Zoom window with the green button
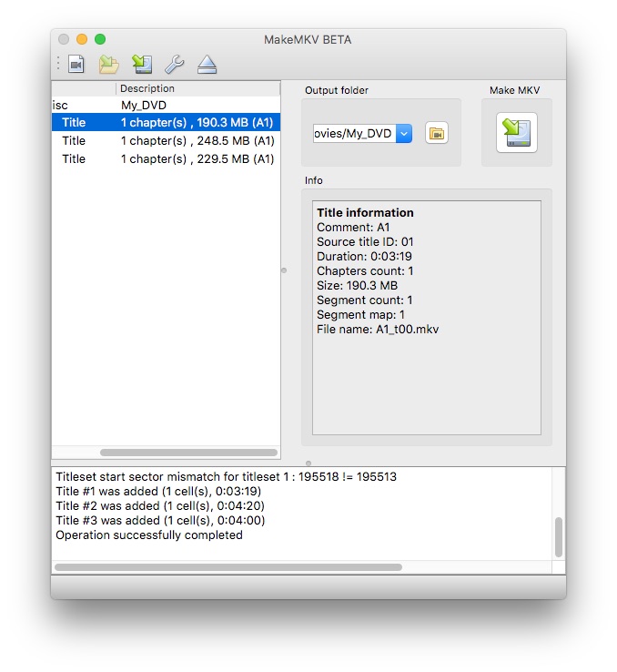Screen dimensions: 617x672 (x=100, y=39)
